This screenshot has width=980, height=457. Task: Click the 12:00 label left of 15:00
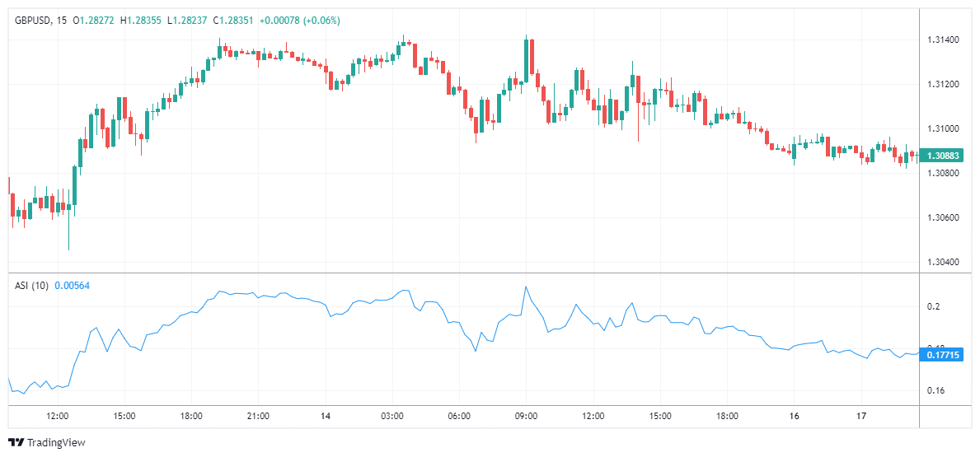58,416
